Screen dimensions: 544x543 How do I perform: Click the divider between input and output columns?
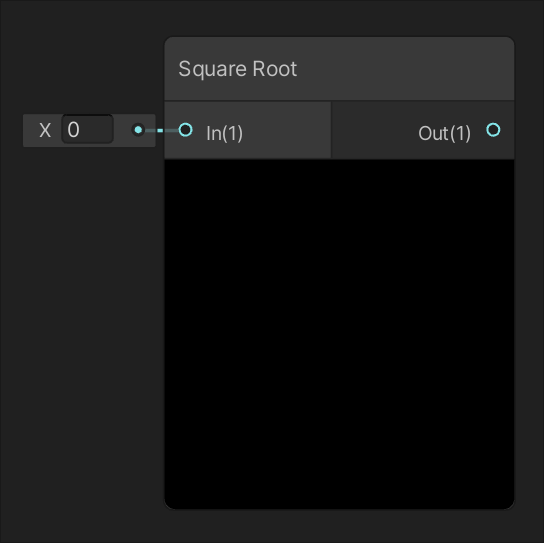pos(331,130)
